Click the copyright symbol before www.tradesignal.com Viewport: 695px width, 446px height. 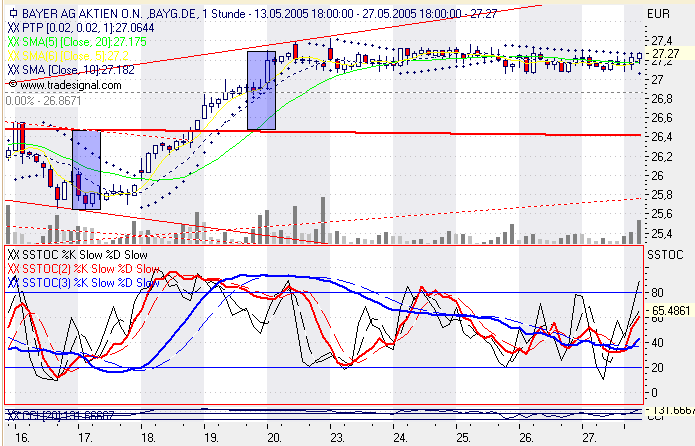(13, 84)
